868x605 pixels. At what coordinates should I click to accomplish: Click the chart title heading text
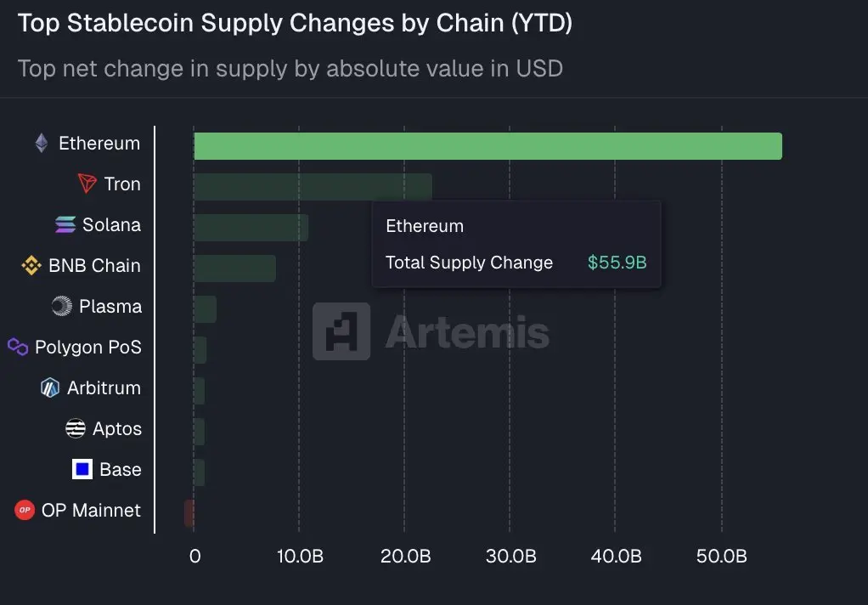click(x=295, y=24)
